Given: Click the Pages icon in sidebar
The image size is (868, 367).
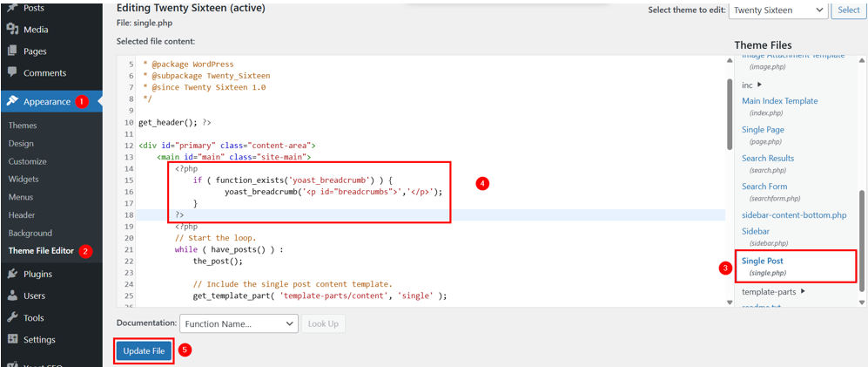Looking at the screenshot, I should (12, 51).
